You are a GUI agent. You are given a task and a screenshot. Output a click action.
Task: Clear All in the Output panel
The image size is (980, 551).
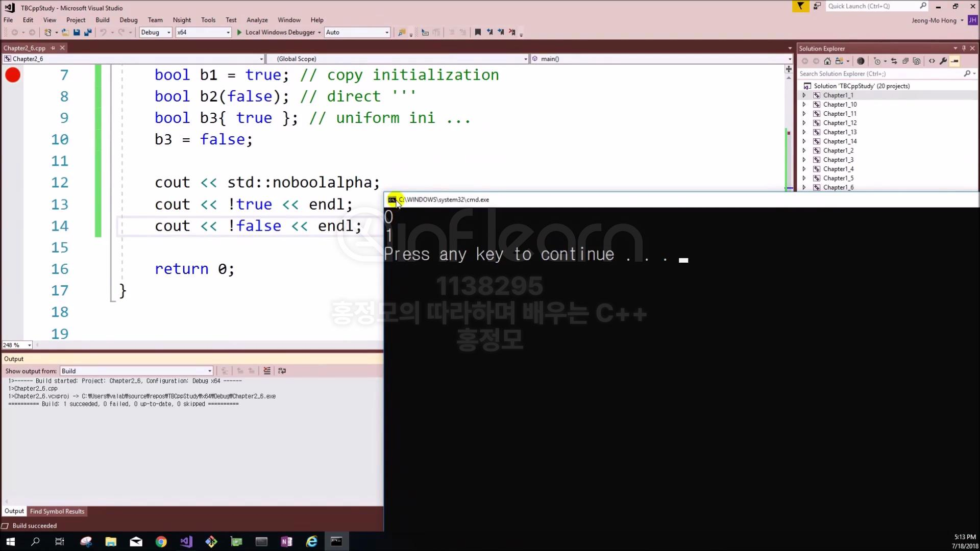click(267, 371)
